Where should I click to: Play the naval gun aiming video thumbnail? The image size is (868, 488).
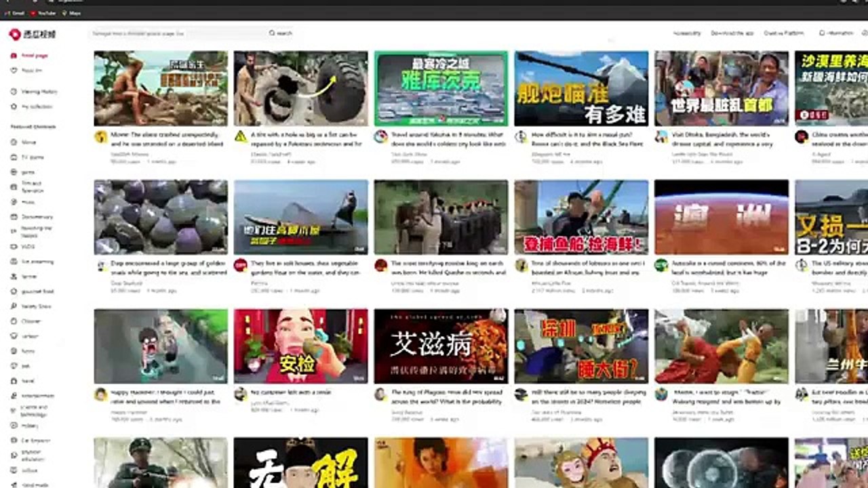point(581,88)
